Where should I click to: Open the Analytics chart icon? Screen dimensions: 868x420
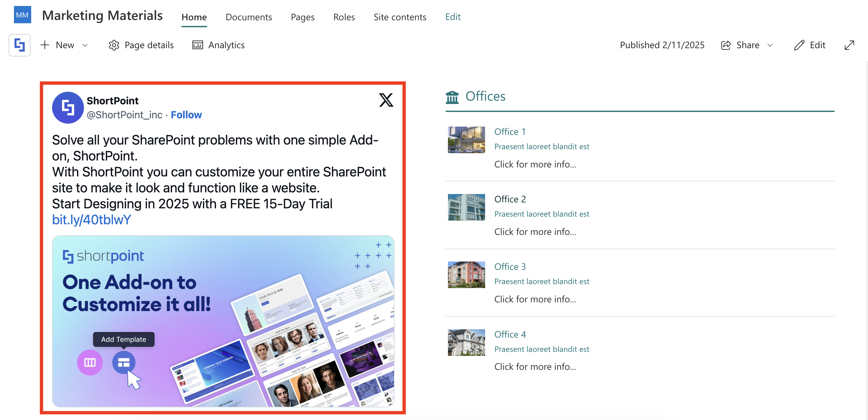coord(197,45)
